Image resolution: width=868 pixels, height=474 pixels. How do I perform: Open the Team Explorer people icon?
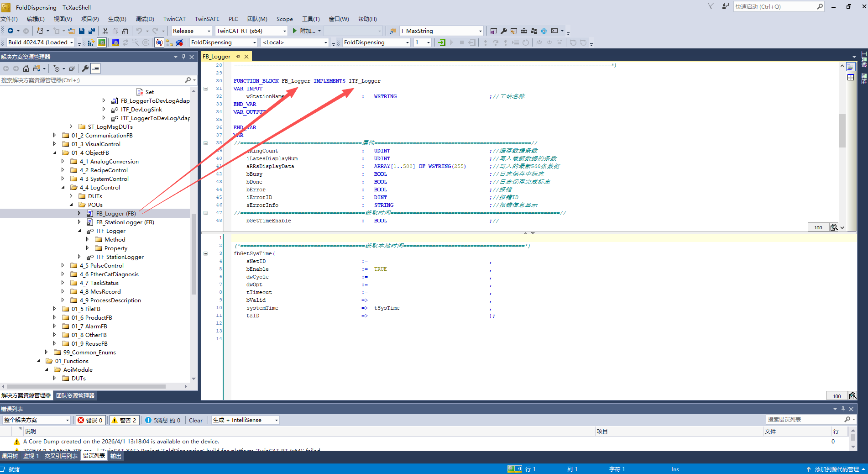(534, 31)
